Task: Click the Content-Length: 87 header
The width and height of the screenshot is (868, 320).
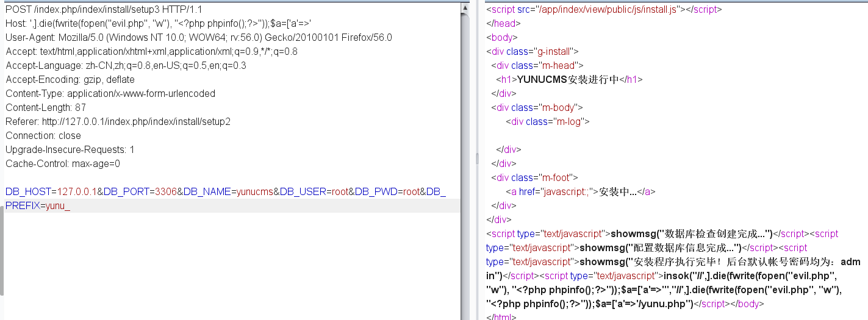Action: tap(46, 108)
